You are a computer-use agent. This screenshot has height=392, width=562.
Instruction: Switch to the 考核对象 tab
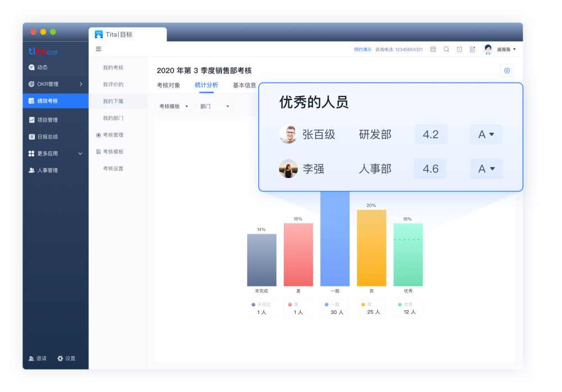[x=169, y=85]
